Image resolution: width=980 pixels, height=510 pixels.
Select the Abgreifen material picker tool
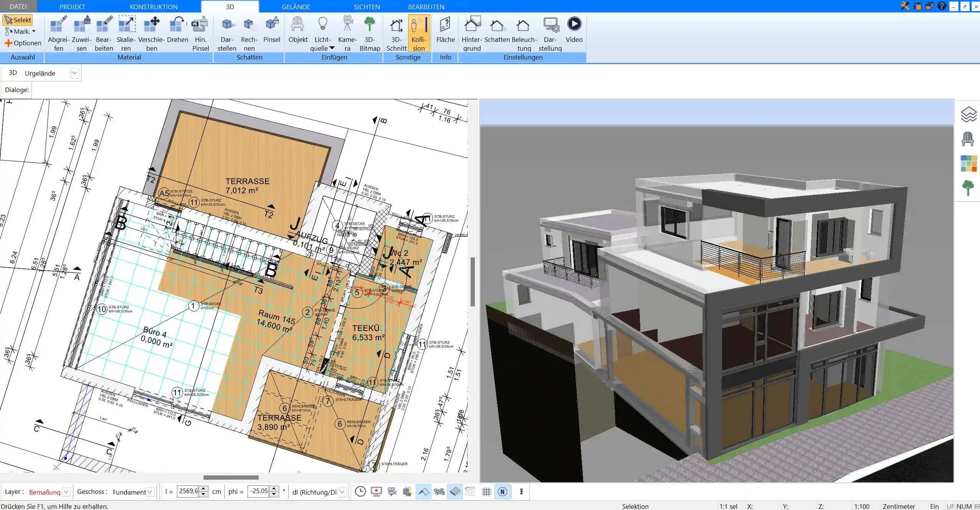[x=58, y=33]
